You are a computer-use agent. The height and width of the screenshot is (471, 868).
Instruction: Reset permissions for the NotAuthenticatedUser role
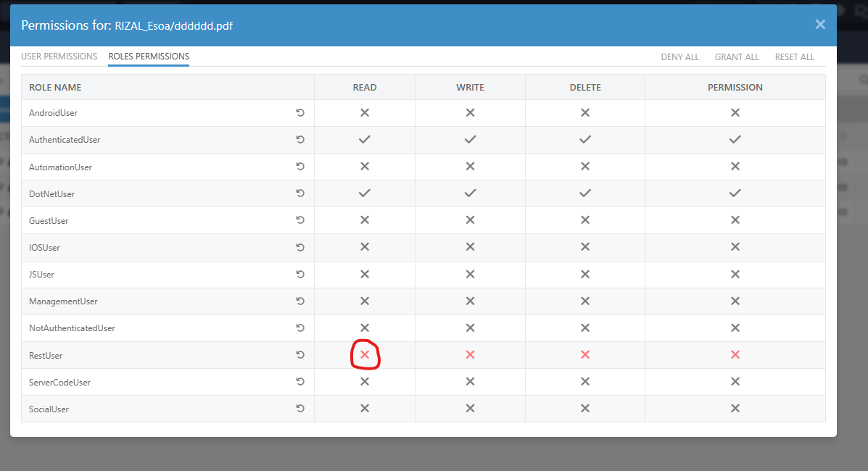pos(300,328)
